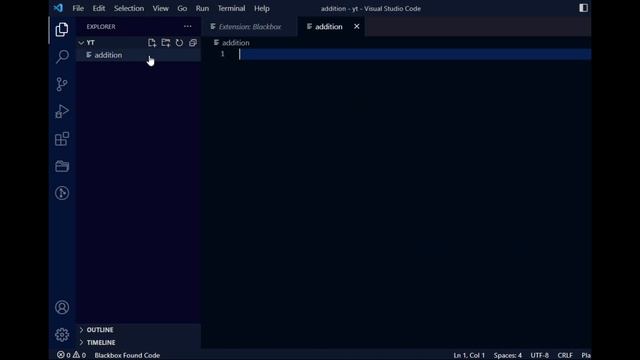Open the Search view icon

point(62,56)
